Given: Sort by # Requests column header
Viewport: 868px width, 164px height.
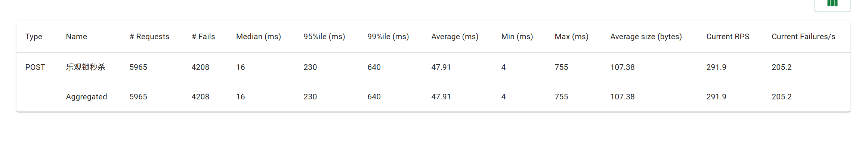Looking at the screenshot, I should 149,37.
